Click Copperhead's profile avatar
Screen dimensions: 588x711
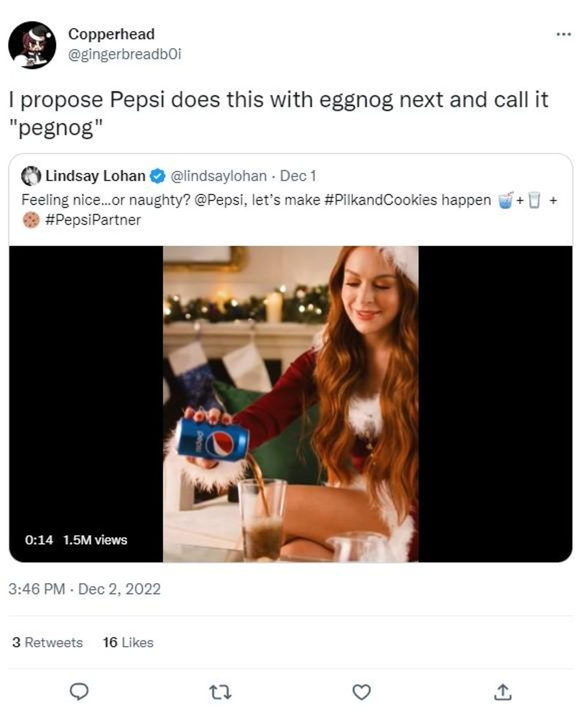[x=32, y=45]
